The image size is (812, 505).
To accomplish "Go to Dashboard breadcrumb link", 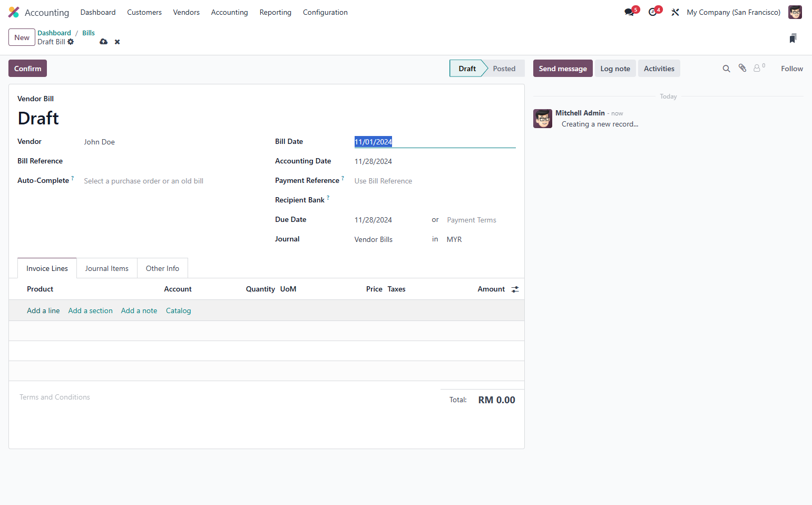I will click(54, 33).
